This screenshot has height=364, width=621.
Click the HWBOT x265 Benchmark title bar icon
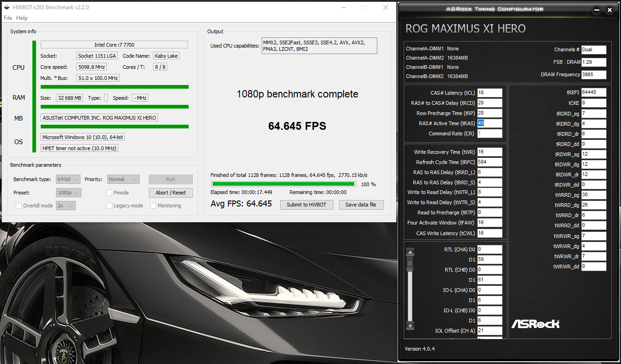click(6, 7)
